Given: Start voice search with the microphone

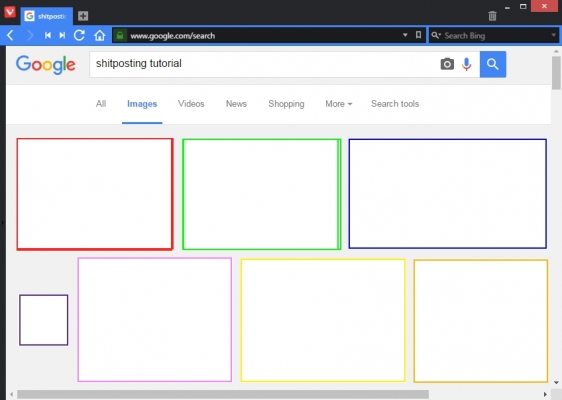Looking at the screenshot, I should click(466, 64).
